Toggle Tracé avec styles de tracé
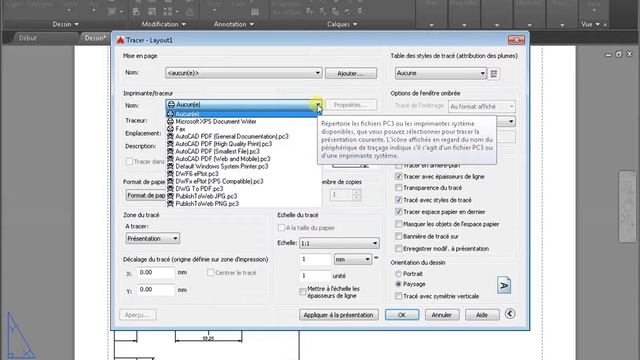The image size is (640, 360). [399, 200]
